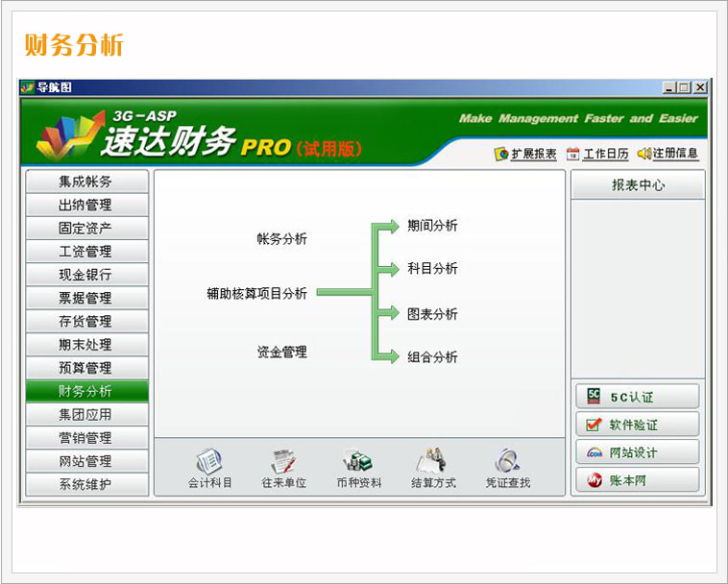Open the 集团应用 module

click(86, 415)
